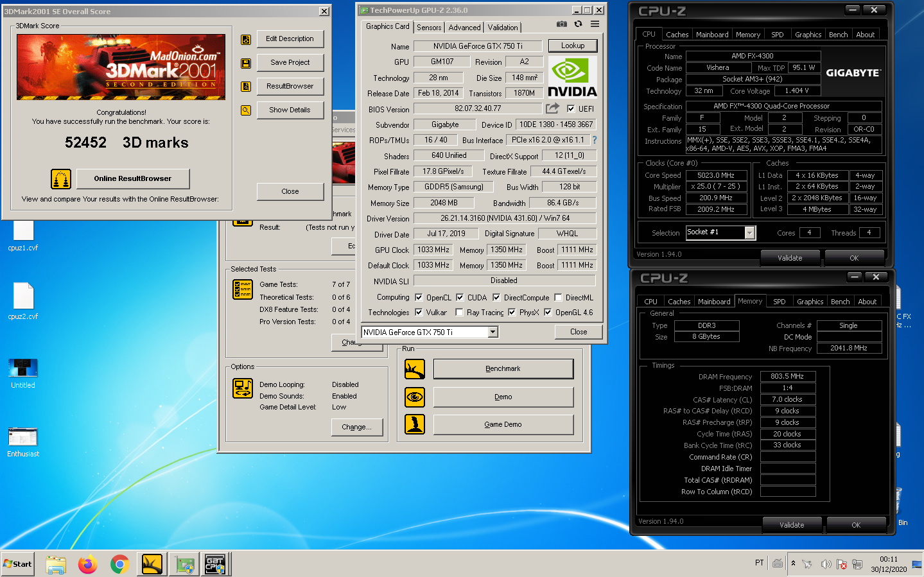Click the GPU Name field value

coord(478,46)
